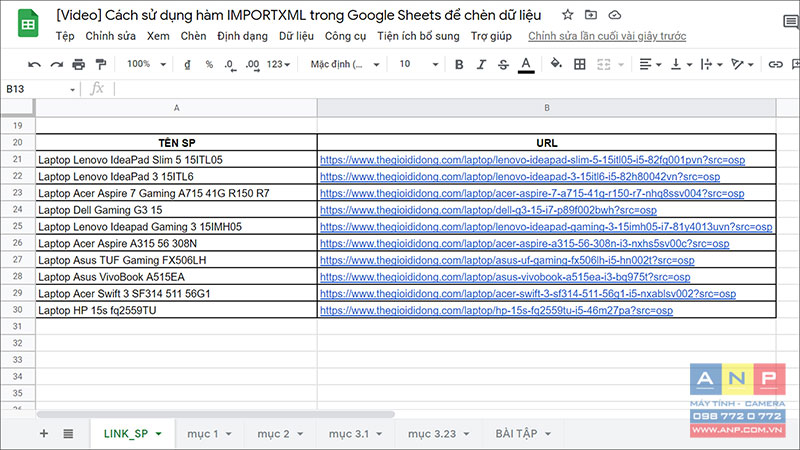Open text color picker
Viewport: 800px width, 450px height.
click(526, 65)
